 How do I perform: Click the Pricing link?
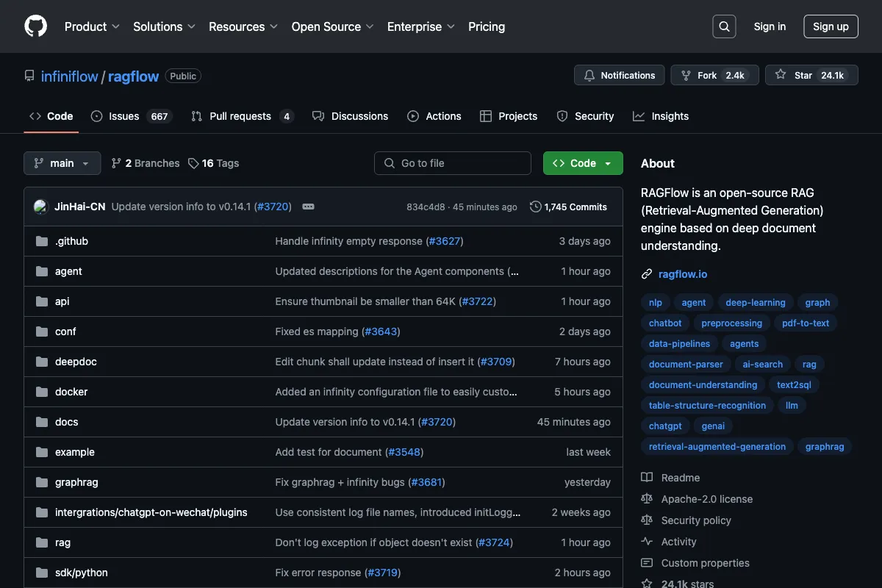(487, 26)
